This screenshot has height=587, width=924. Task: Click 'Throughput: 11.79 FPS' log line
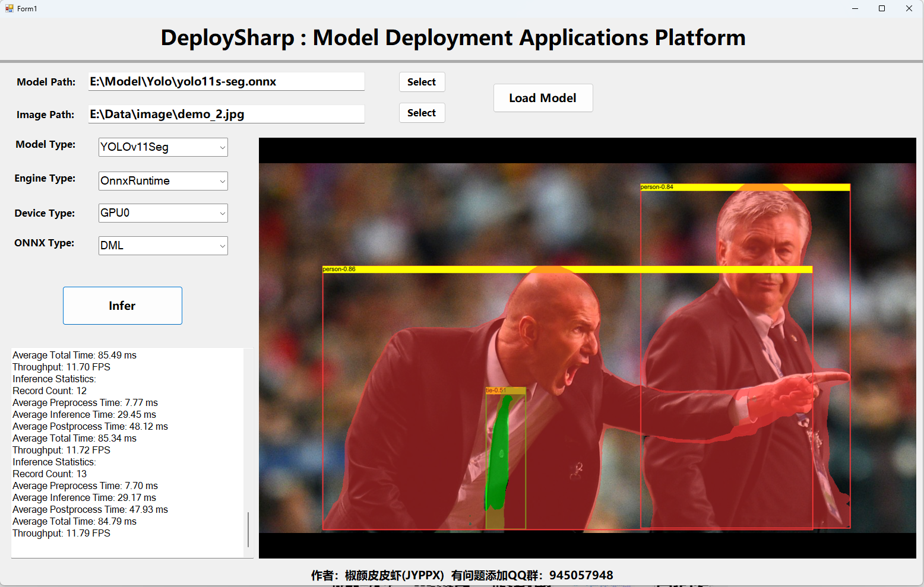pyautogui.click(x=62, y=533)
